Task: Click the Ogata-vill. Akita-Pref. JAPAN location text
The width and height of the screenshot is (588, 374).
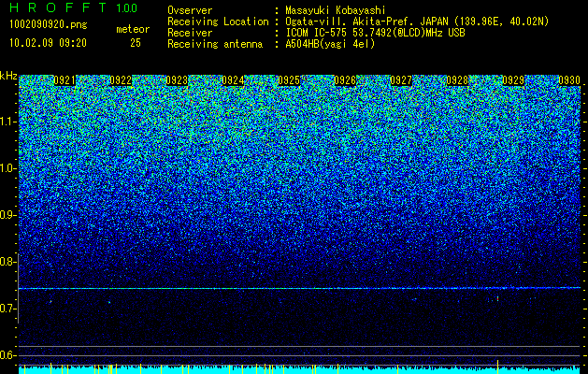Action: [417, 22]
